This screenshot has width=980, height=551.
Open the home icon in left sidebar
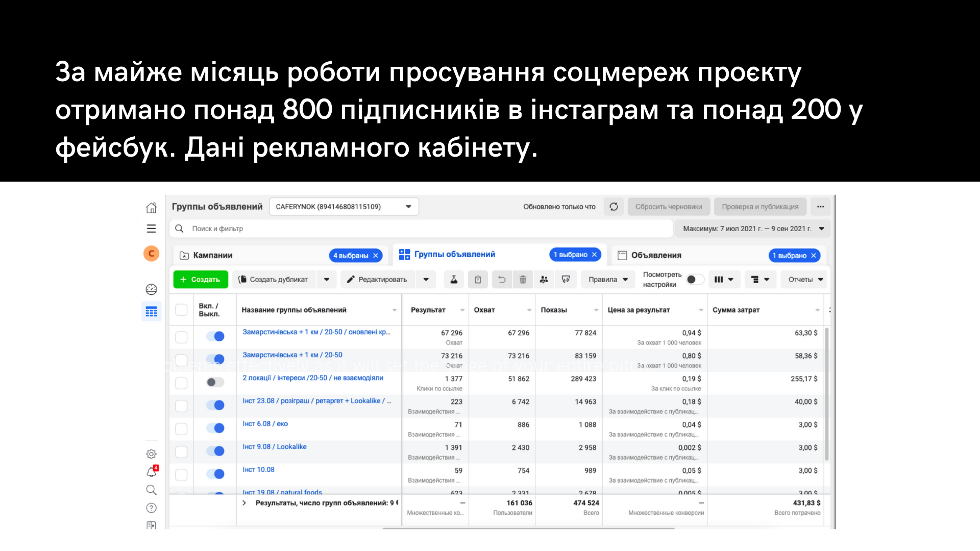(x=151, y=208)
